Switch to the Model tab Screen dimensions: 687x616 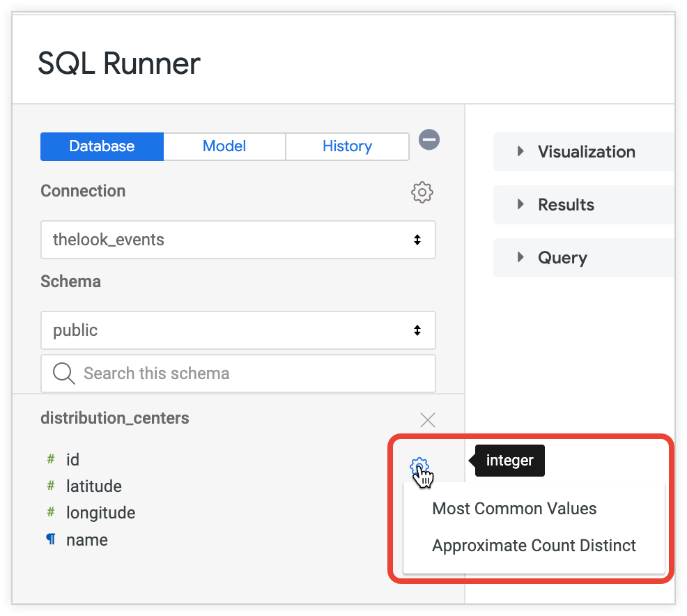pos(224,146)
